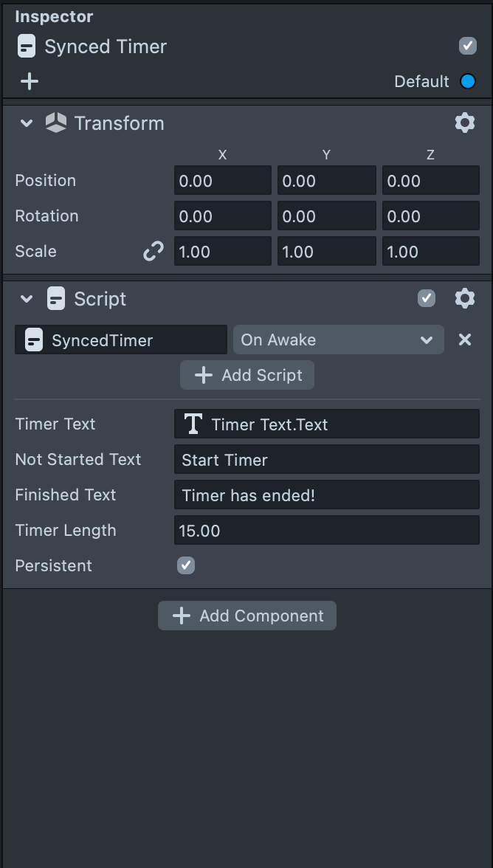Click the Text icon in Timer Text field

pos(193,424)
